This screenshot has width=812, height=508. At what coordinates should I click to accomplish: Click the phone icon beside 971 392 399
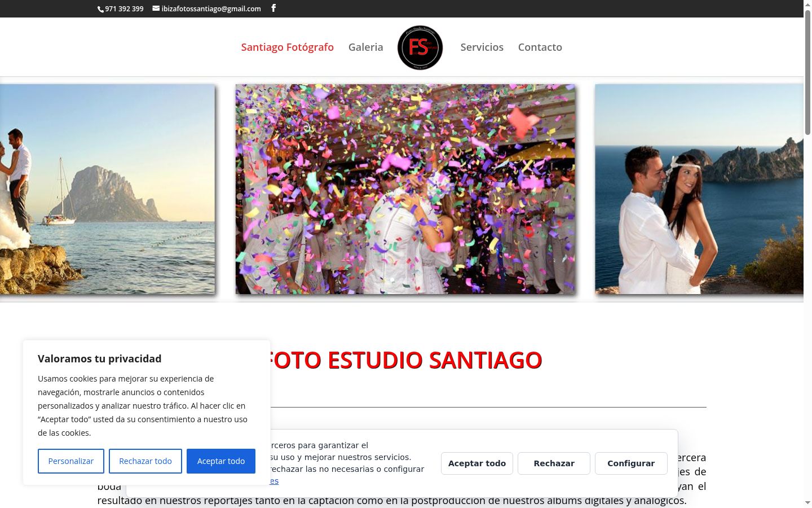[100, 9]
